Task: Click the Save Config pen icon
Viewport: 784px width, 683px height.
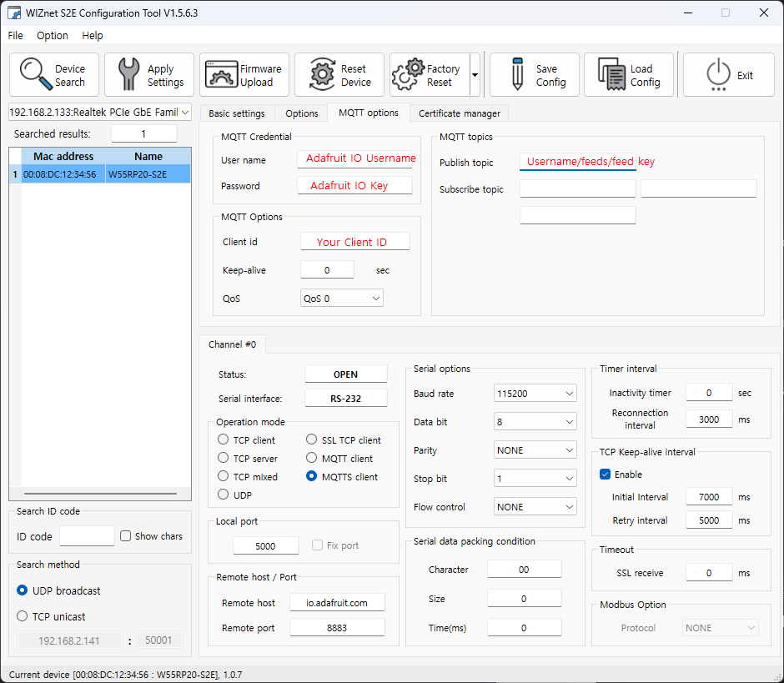Action: pyautogui.click(x=517, y=74)
